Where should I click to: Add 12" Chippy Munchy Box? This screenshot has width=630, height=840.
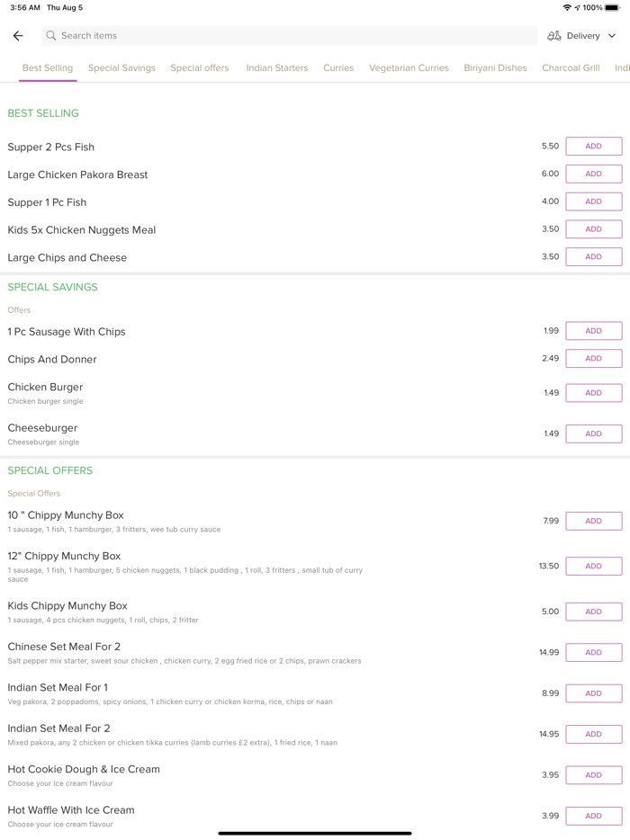[593, 567]
